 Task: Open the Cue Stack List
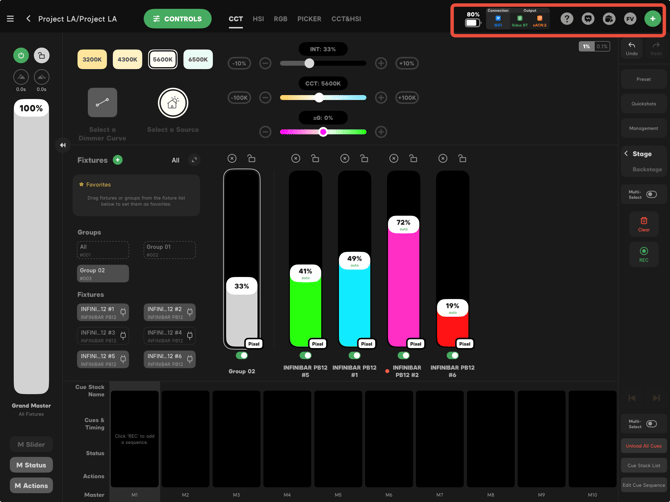[644, 465]
